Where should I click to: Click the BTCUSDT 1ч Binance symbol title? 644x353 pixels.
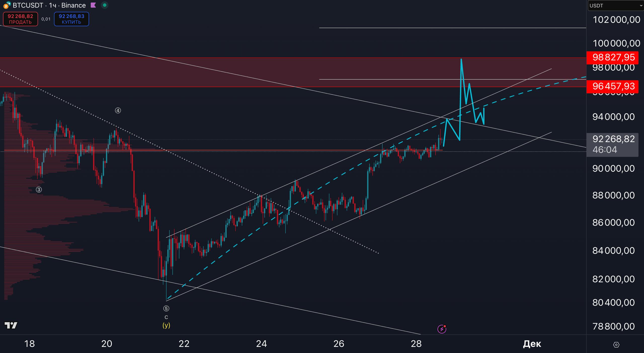pos(49,5)
